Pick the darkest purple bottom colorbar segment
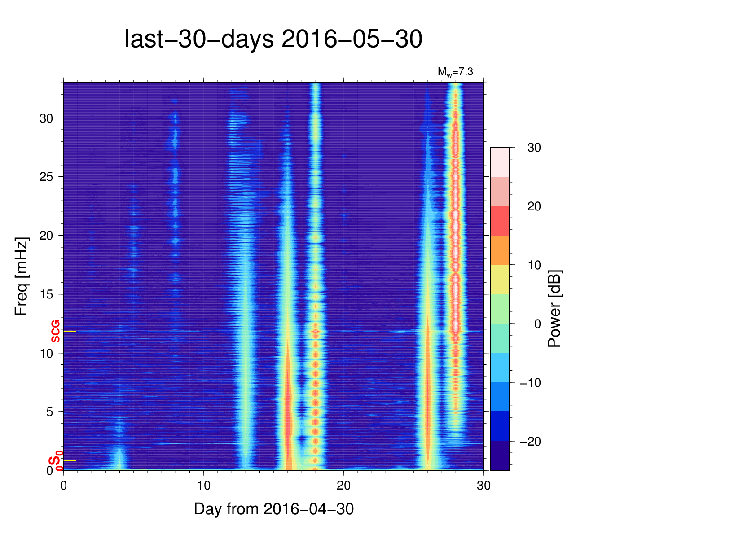Viewport: 756px width, 534px height. tap(500, 456)
